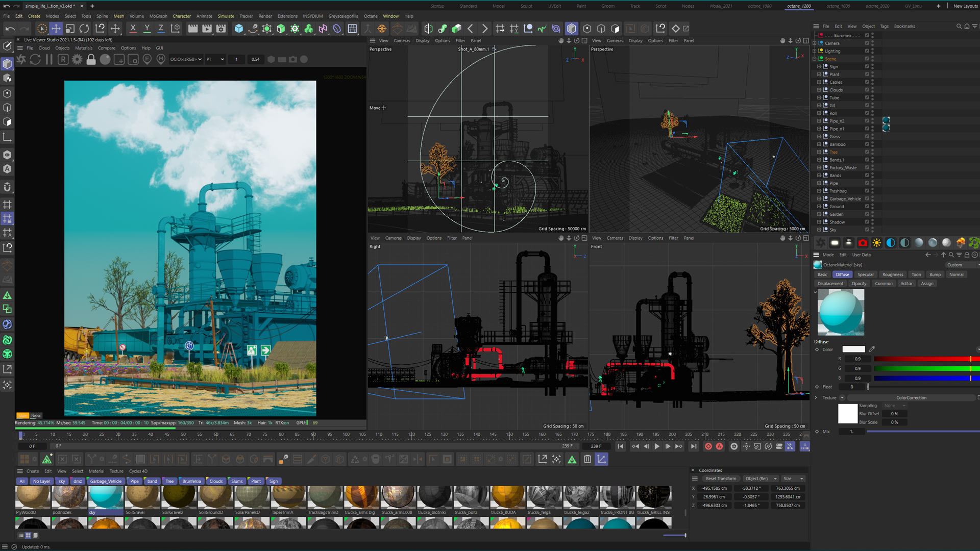980x551 pixels.
Task: Open Size dropdown in Coordinates panel
Action: (793, 479)
